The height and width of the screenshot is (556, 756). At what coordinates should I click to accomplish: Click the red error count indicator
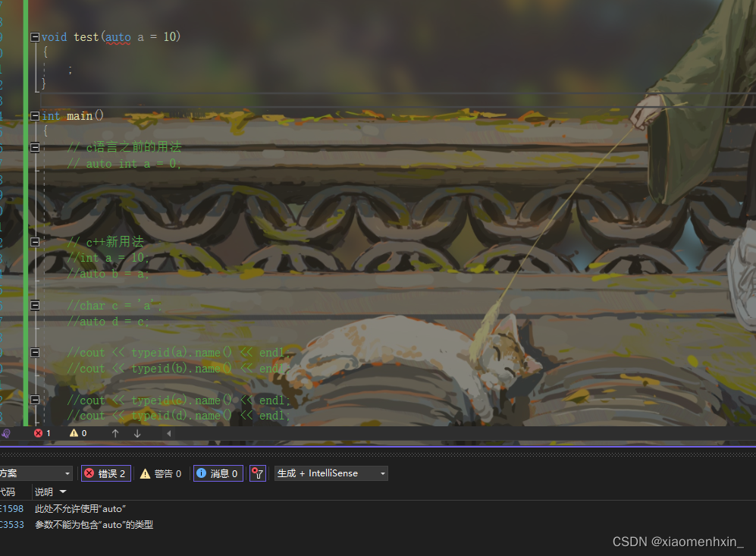(42, 433)
